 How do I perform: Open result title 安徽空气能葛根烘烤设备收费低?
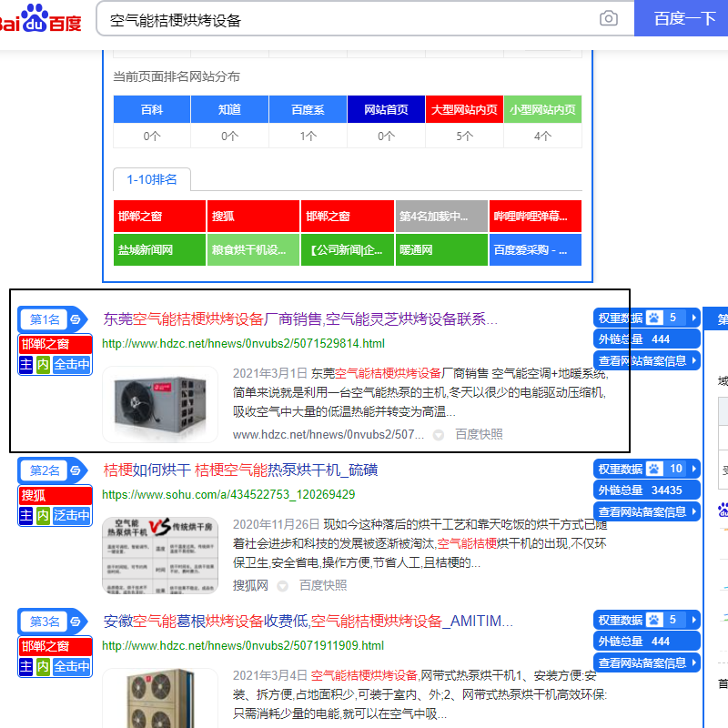[308, 622]
